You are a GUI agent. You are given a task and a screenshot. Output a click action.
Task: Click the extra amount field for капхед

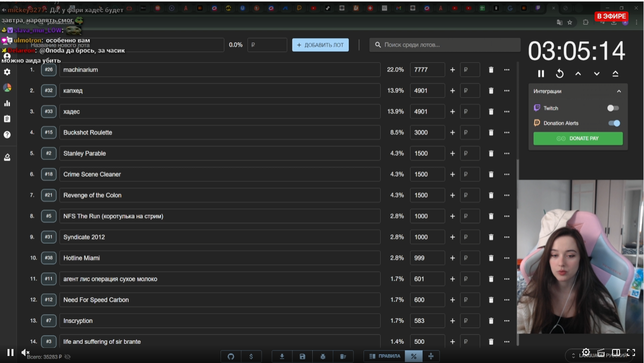click(470, 90)
